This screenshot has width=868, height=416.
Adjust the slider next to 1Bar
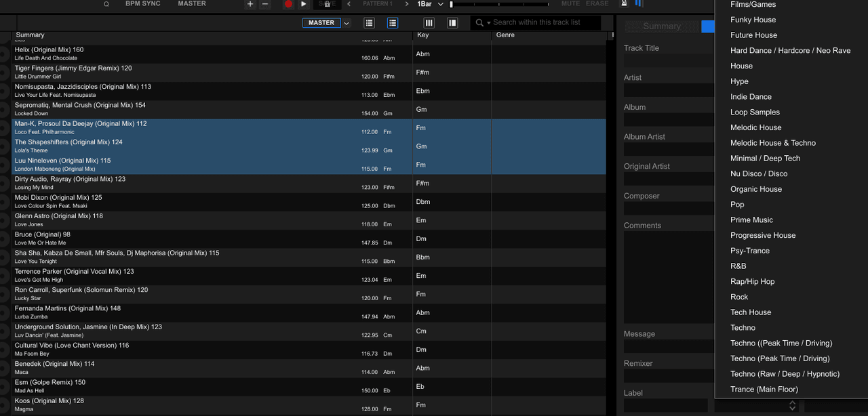click(498, 4)
